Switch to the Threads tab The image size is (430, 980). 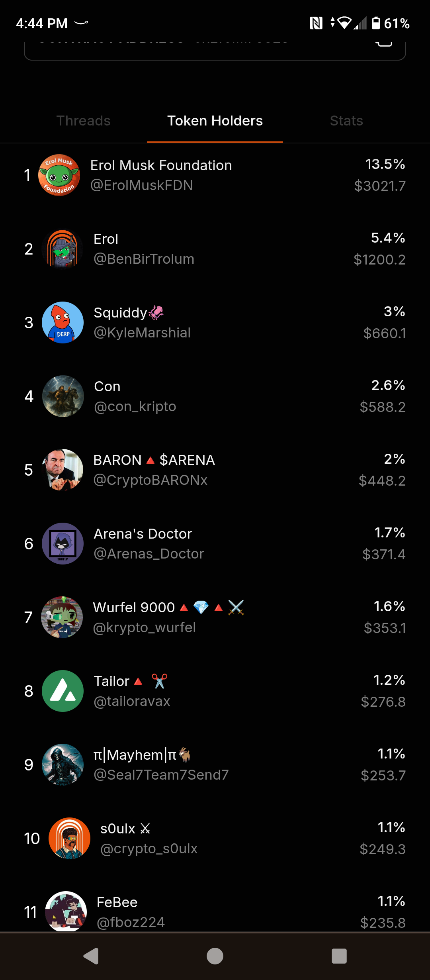[x=83, y=121]
